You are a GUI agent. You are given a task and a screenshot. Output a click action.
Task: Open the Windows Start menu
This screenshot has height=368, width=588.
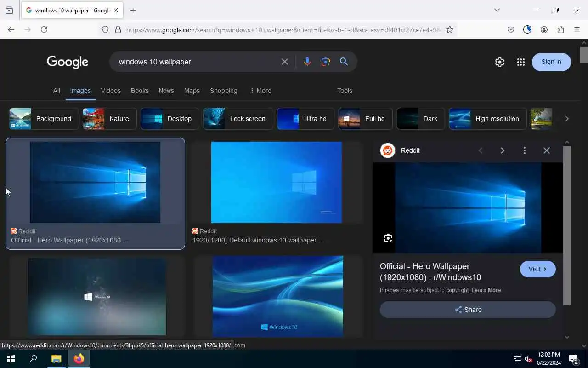(x=11, y=359)
